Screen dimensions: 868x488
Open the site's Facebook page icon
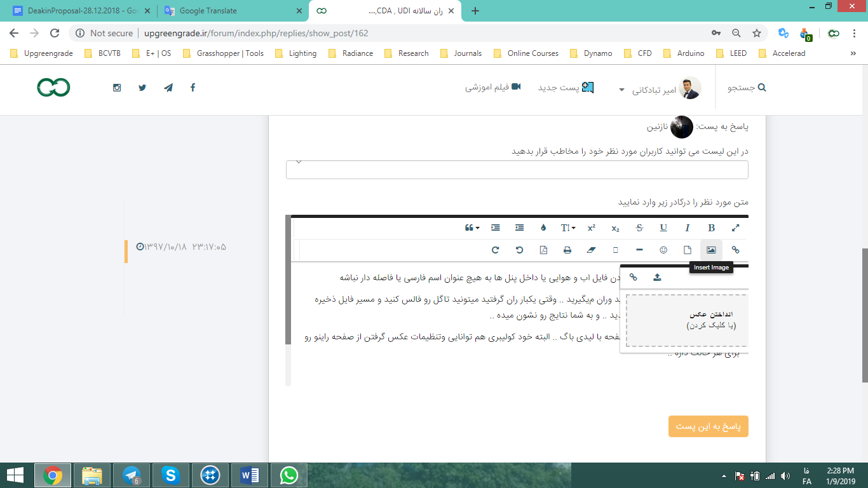tap(193, 88)
